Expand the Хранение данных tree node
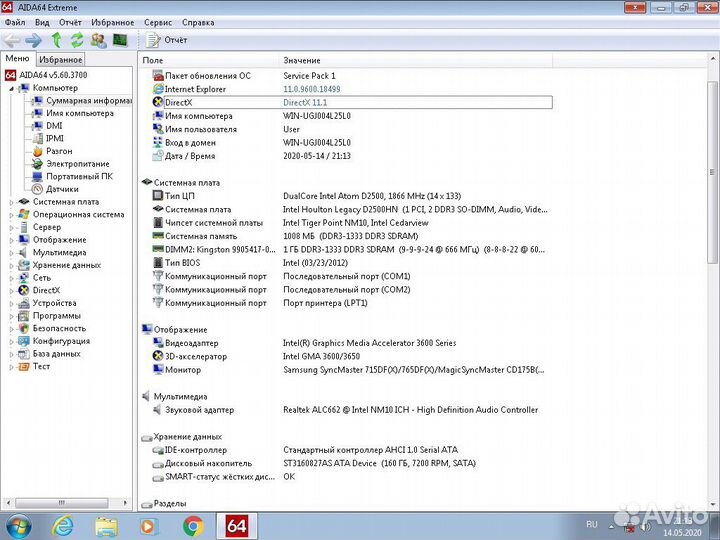This screenshot has height=540, width=720. (11, 265)
